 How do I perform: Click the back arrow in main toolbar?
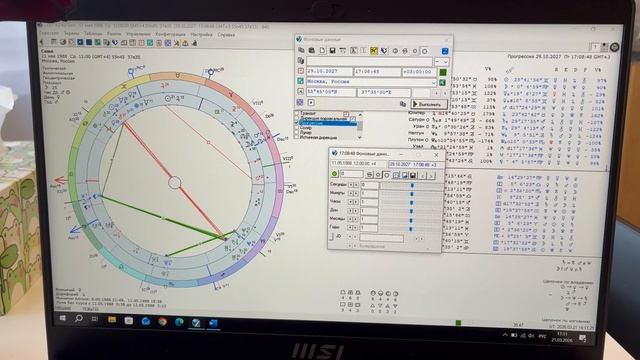(41, 42)
